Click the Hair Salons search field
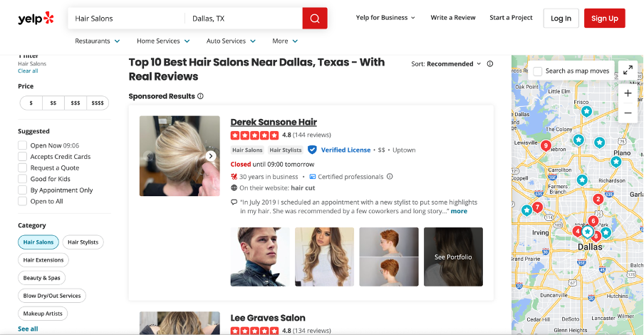 [x=127, y=18]
